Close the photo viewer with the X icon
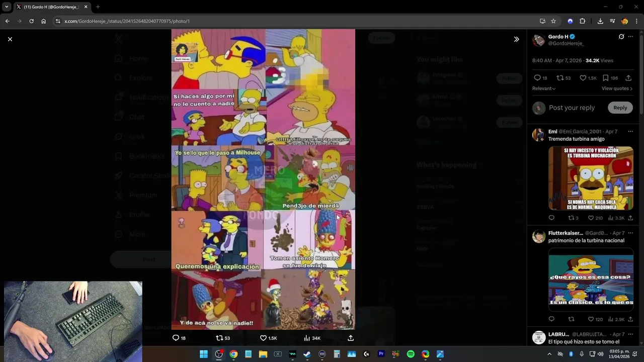 tap(10, 39)
